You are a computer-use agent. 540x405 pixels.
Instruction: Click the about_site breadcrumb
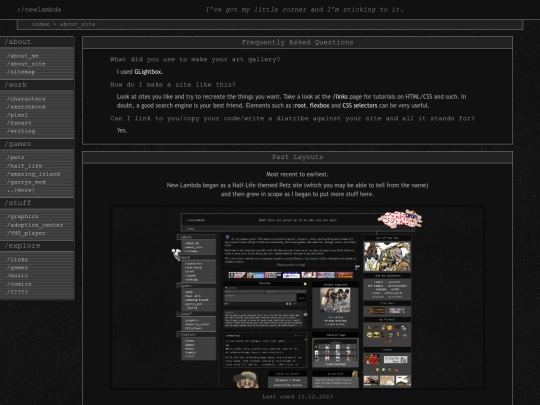(x=77, y=24)
